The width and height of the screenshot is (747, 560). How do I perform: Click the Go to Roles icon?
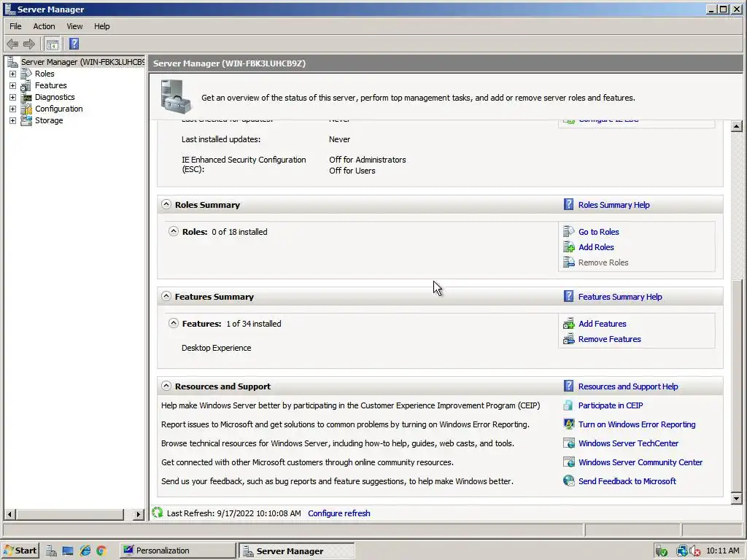(569, 231)
